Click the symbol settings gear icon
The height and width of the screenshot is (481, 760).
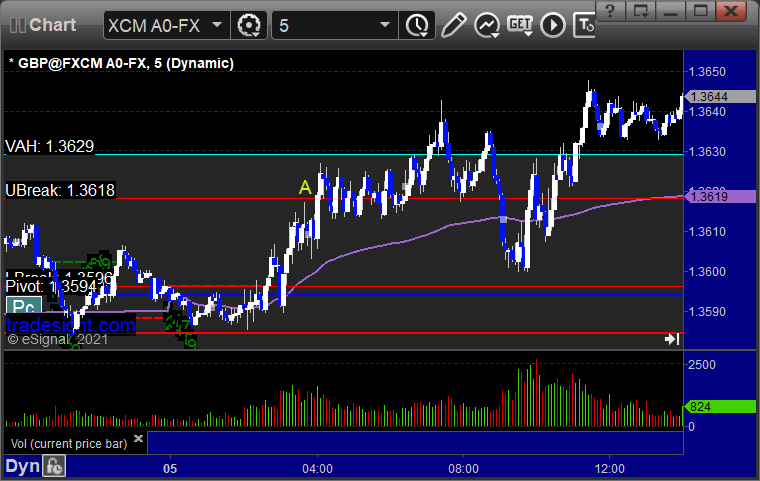point(249,25)
